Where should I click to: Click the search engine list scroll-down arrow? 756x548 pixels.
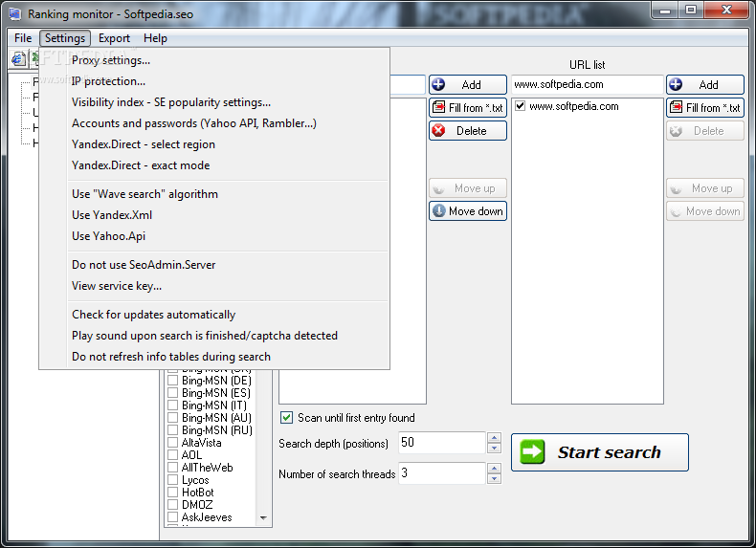(x=263, y=518)
